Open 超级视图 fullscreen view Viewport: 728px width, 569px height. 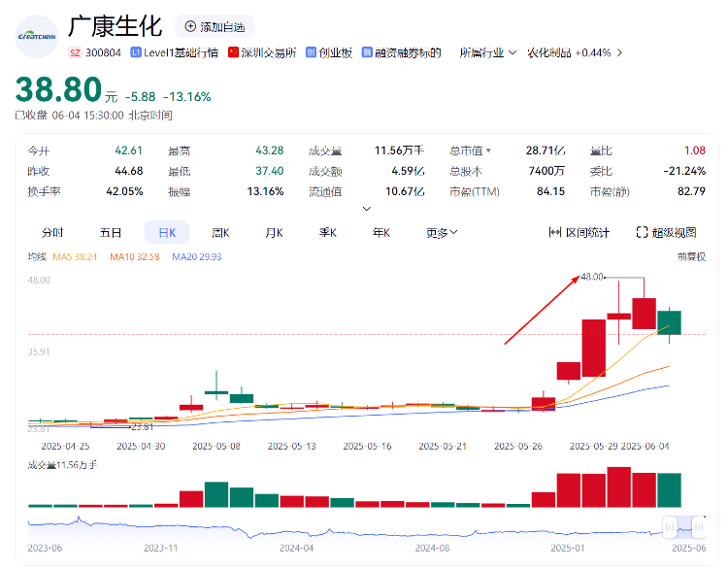[x=666, y=232]
